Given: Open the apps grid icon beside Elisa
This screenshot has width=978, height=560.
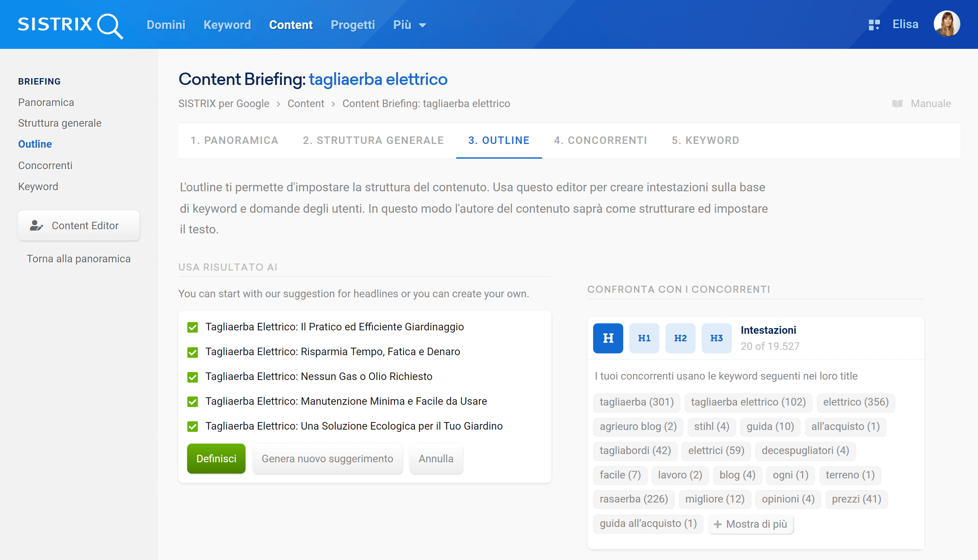Looking at the screenshot, I should tap(874, 25).
